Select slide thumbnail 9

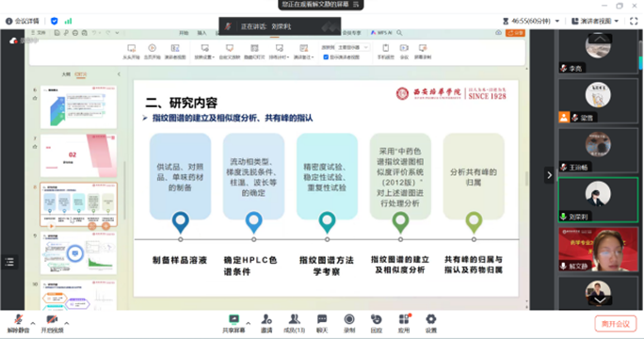tap(78, 252)
